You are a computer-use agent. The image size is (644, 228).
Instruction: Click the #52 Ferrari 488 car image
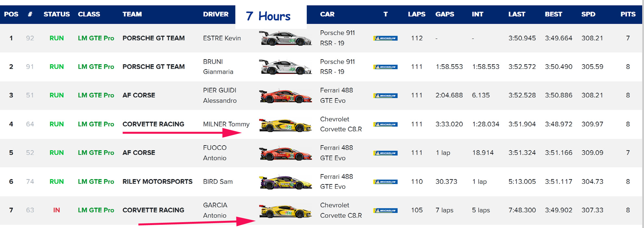[285, 153]
